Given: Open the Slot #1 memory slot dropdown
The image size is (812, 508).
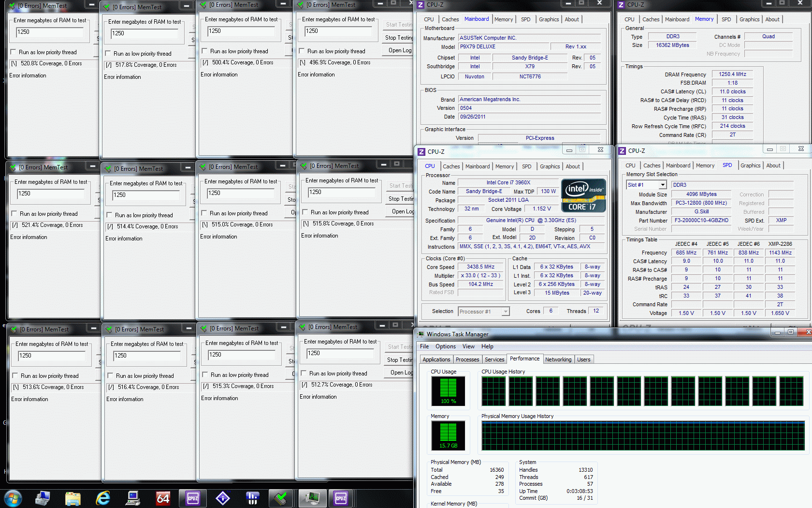Looking at the screenshot, I should 663,185.
